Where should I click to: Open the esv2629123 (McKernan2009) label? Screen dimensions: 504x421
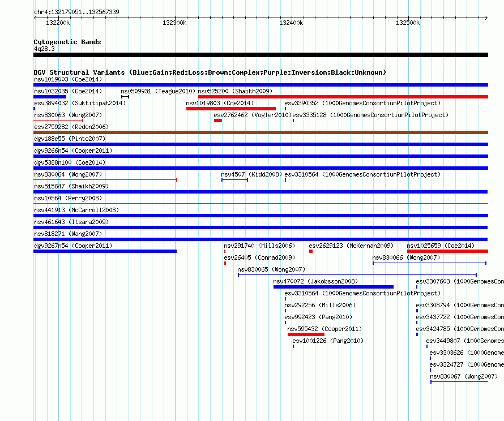[x=351, y=246]
